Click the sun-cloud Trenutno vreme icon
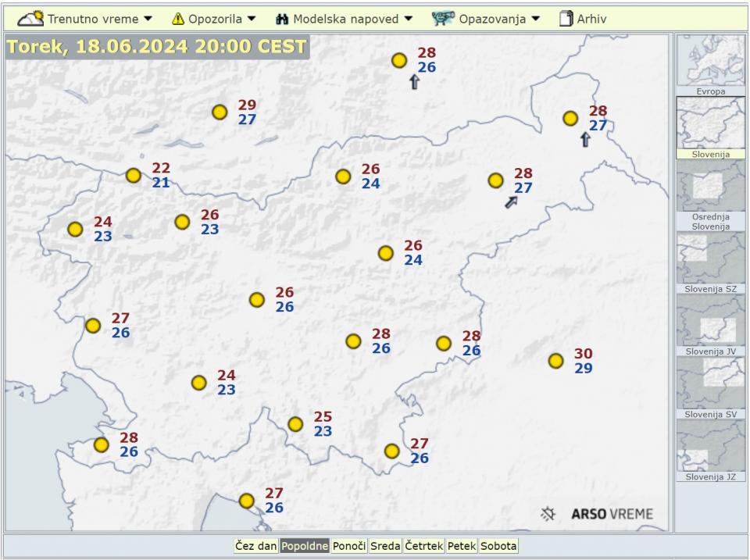750x560 pixels. [30, 18]
